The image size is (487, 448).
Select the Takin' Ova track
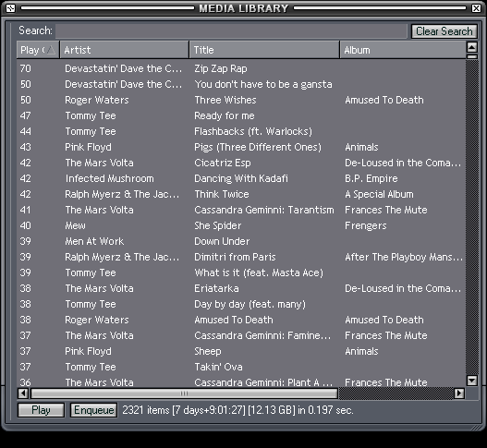tap(218, 367)
